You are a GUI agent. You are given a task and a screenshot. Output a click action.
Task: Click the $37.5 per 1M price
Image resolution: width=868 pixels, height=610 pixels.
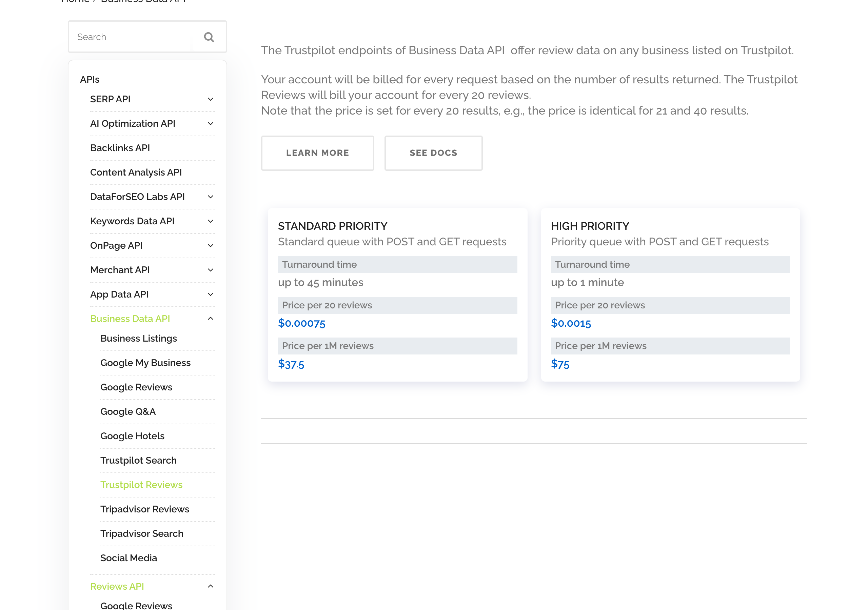point(291,364)
